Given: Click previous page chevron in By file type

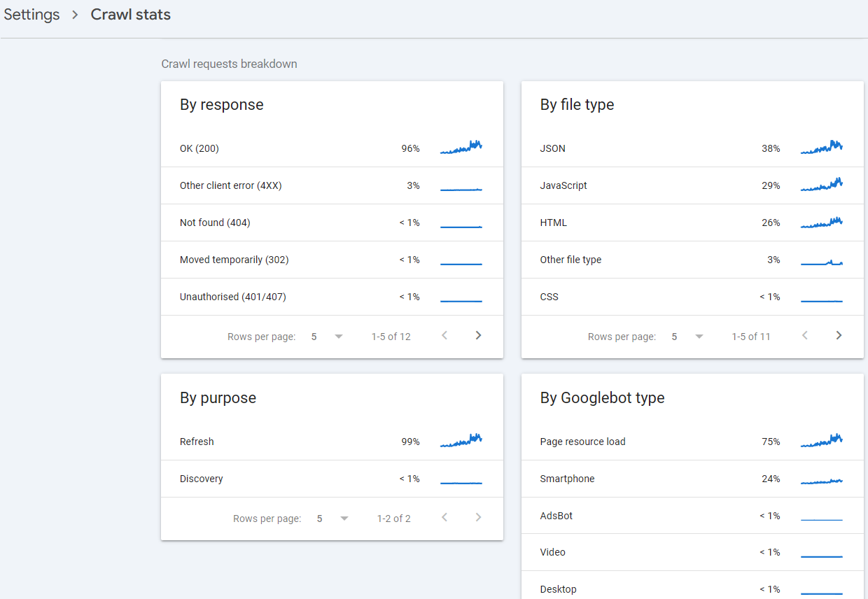Looking at the screenshot, I should 805,335.
